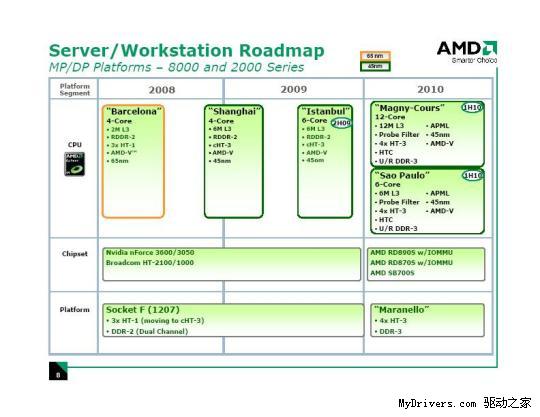Viewport: 540px width, 417px height.
Task: Click DDR-2 (Dual Channel) bullet
Action: pyautogui.click(x=147, y=332)
